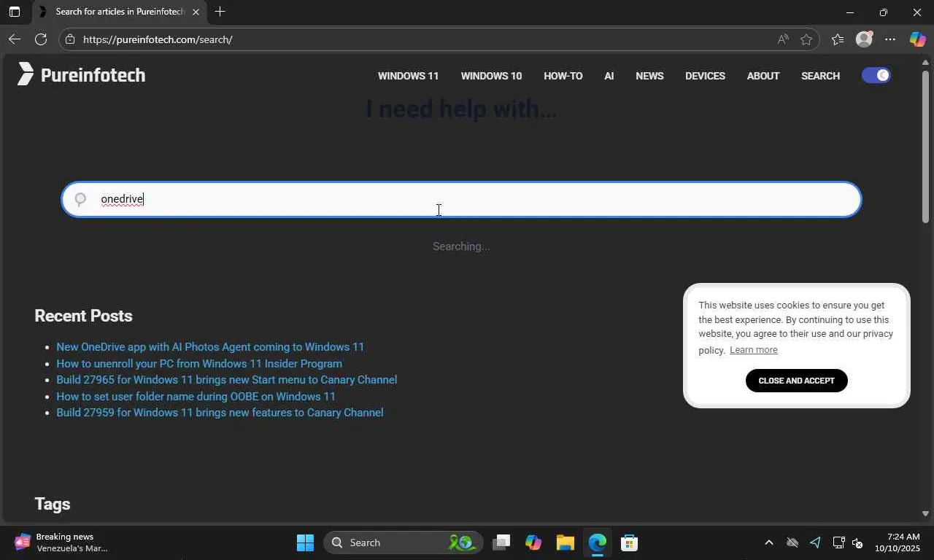Open the About page

(763, 76)
